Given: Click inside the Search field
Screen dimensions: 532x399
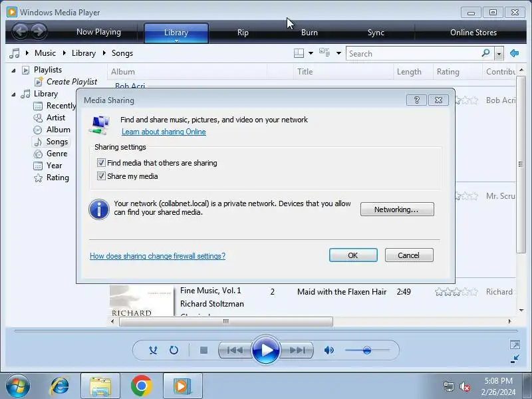Looking at the screenshot, I should coord(413,54).
